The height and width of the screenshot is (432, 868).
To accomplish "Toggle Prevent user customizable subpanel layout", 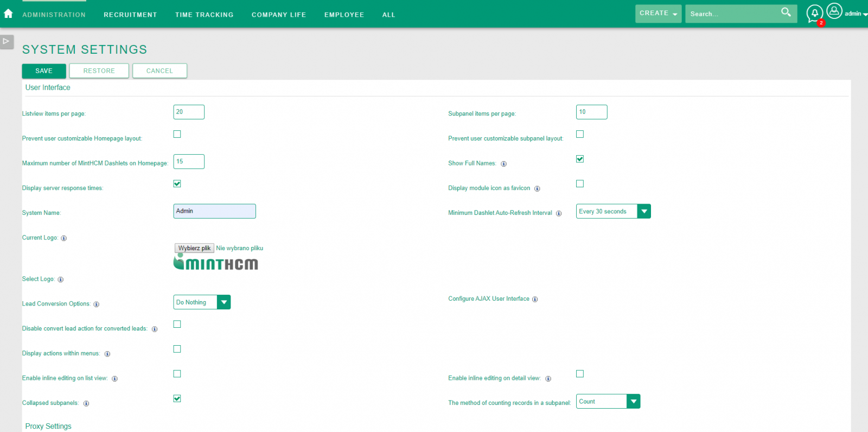I will click(580, 134).
